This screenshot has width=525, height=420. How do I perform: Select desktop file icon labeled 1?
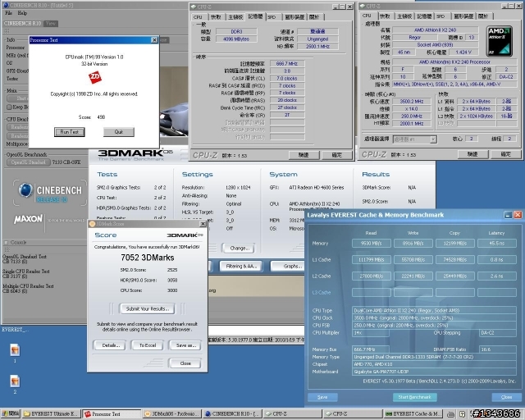point(15,350)
